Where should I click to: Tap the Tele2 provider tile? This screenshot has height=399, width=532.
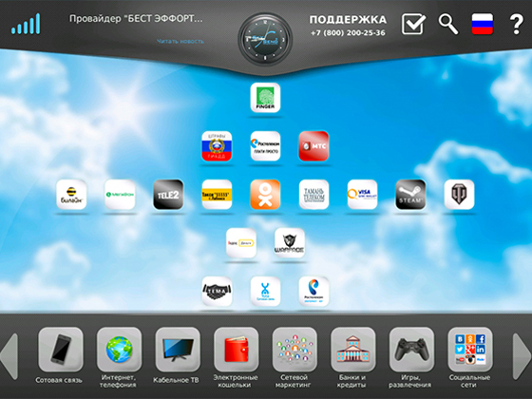click(168, 195)
